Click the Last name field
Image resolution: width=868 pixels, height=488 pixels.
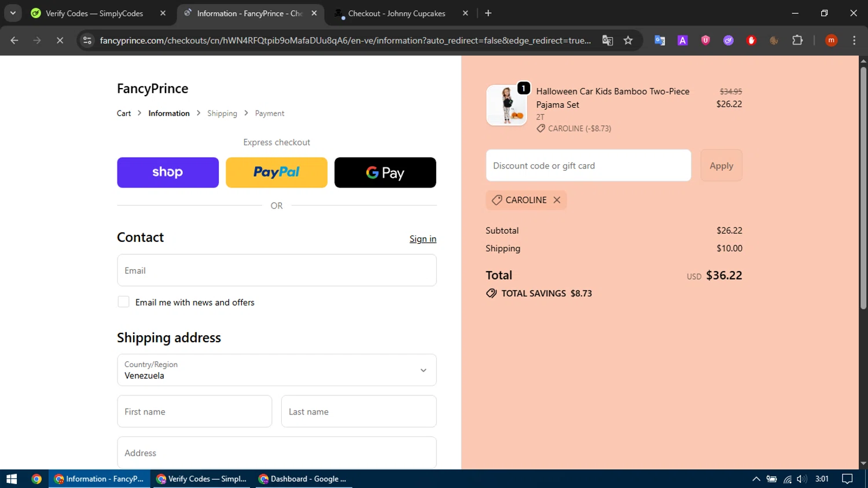(359, 412)
